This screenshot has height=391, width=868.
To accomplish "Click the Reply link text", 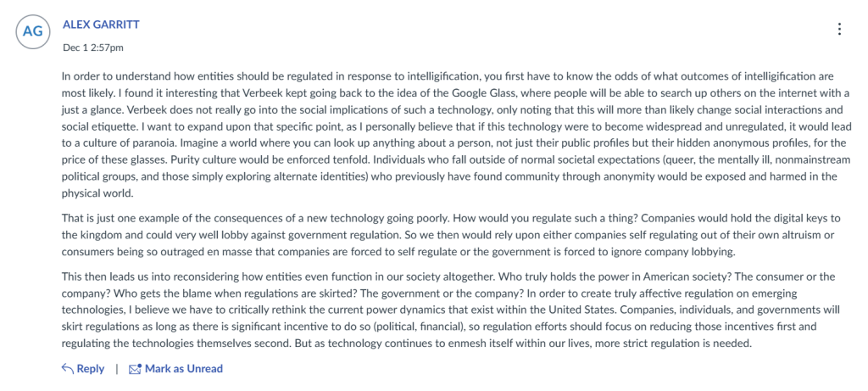I will [91, 368].
